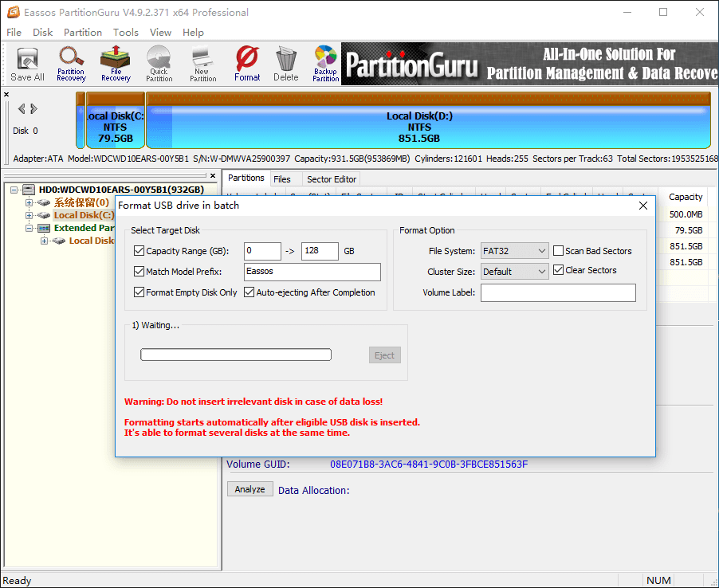Open the Partition menu
The width and height of the screenshot is (719, 588).
[83, 33]
